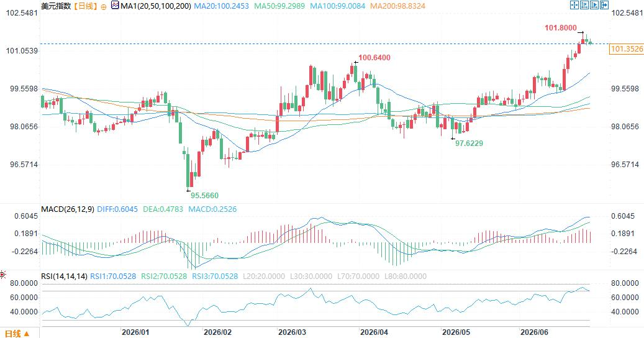This screenshot has width=644, height=338.
Task: Toggle the MA50 line legend
Action: click(x=279, y=6)
